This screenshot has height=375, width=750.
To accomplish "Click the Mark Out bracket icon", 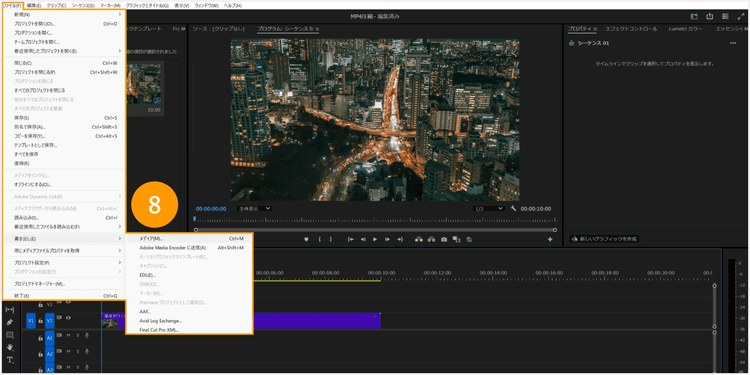I will coord(331,239).
